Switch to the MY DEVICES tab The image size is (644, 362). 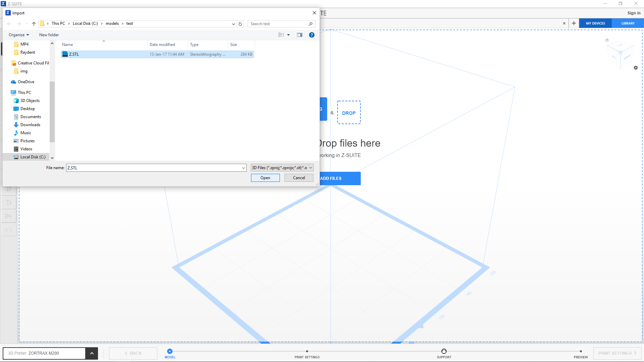tap(595, 23)
